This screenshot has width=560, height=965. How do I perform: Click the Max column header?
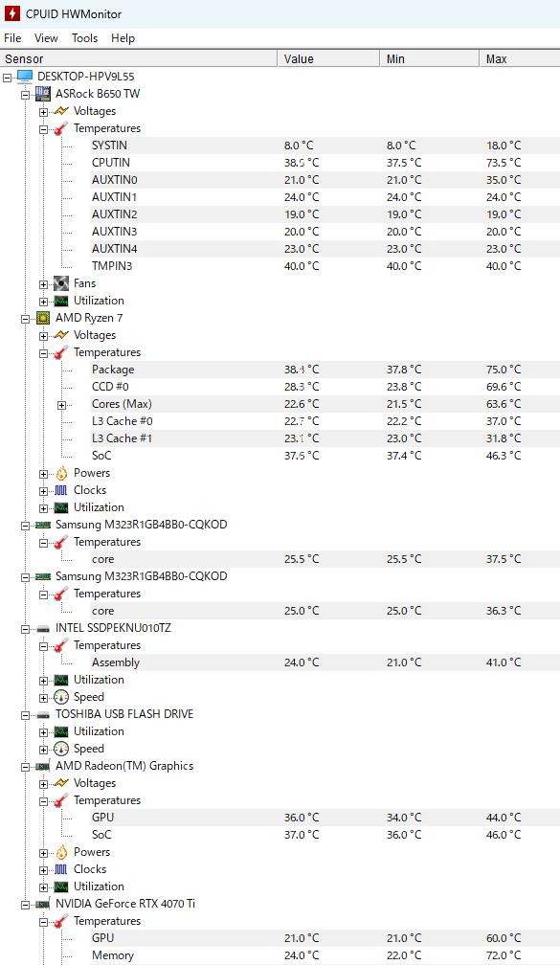(520, 59)
